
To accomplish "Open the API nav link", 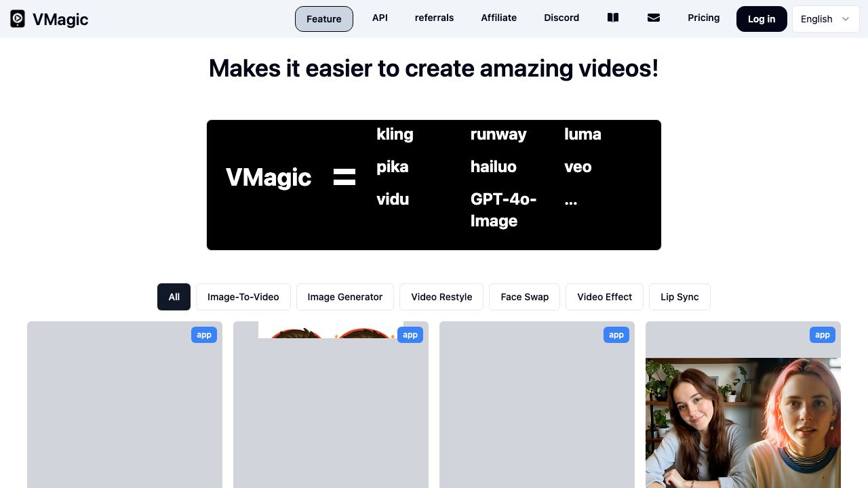I will point(380,18).
